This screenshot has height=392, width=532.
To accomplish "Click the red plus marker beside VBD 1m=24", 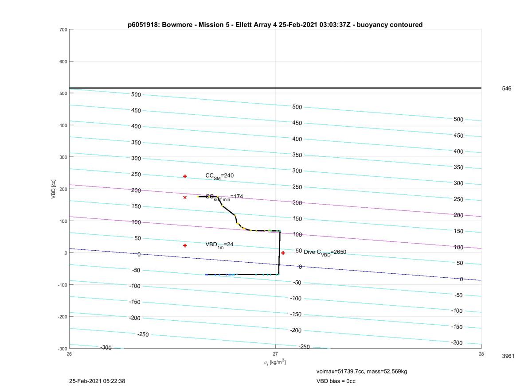I will [185, 245].
